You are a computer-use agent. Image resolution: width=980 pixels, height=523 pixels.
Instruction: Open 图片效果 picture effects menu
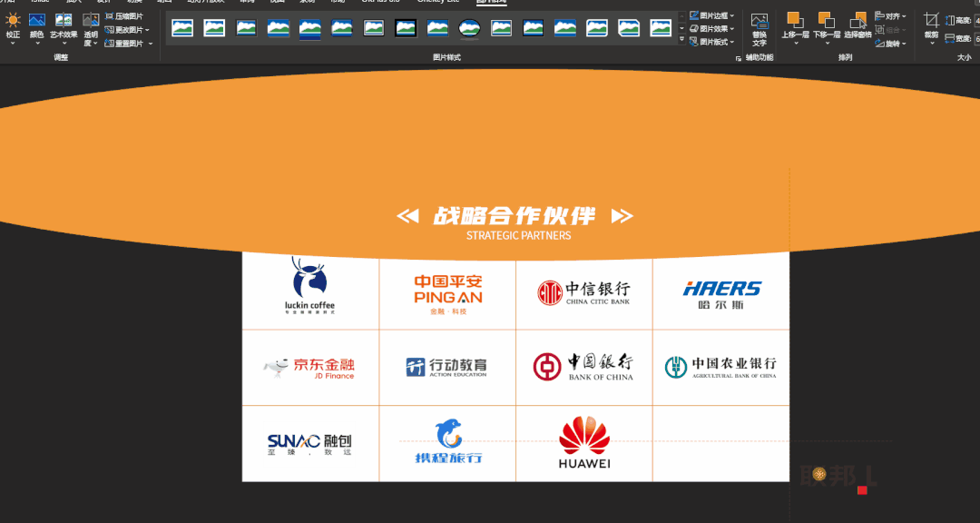coord(712,29)
